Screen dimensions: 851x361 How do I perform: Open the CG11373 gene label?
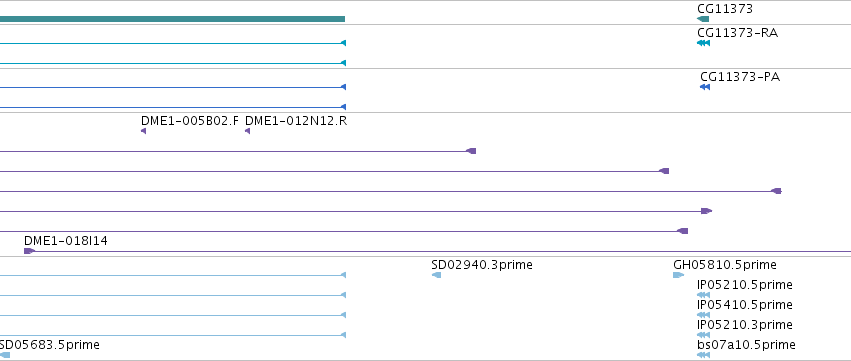tap(725, 9)
